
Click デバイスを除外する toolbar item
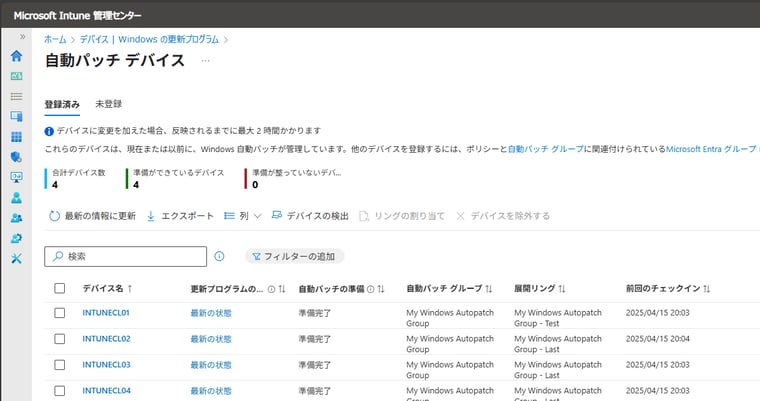point(503,216)
